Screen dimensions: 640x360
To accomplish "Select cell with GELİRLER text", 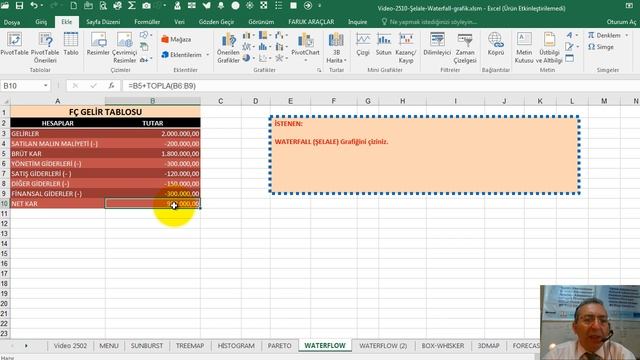I will 58,133.
